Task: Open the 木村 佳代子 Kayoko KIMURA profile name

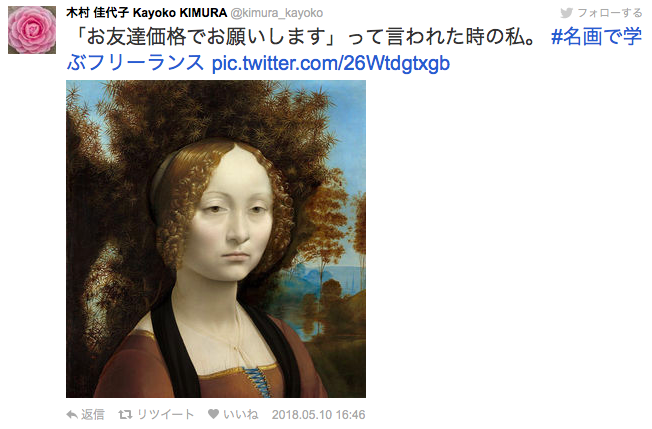Action: [146, 13]
